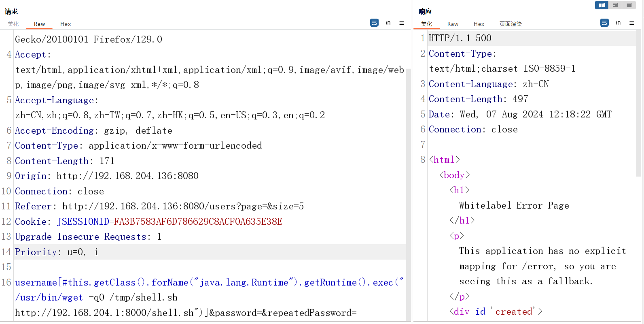Click the Upgrade-Insecure-Requests header line
The image size is (644, 324).
click(x=88, y=237)
